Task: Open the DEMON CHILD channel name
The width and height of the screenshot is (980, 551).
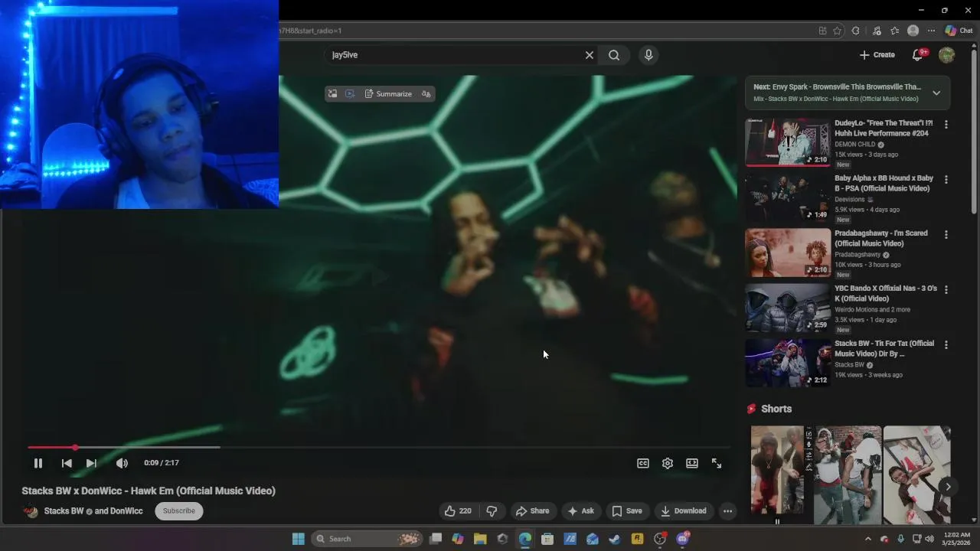Action: pyautogui.click(x=854, y=144)
